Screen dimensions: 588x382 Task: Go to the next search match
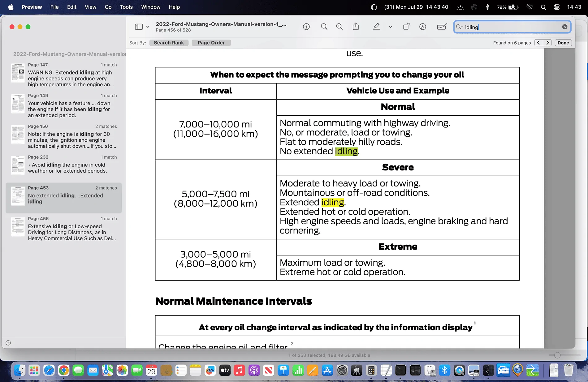[548, 43]
